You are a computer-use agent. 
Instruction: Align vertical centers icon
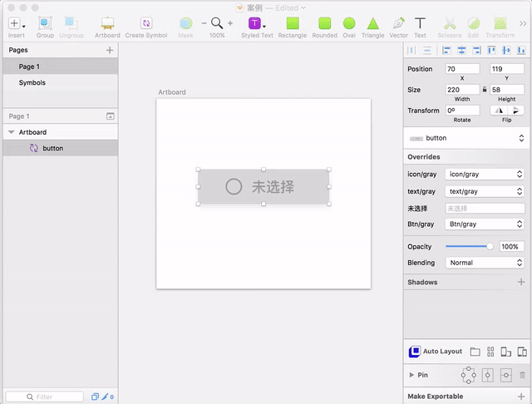coord(506,51)
